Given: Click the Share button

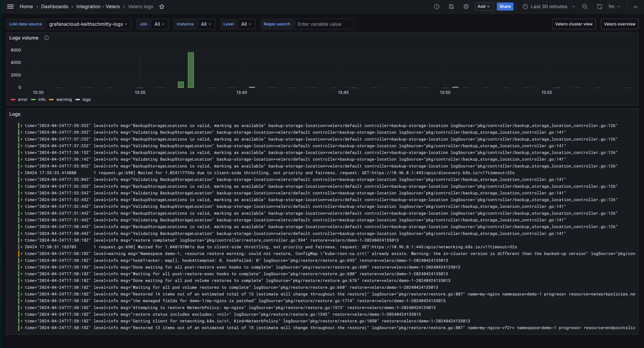Looking at the screenshot, I should (x=505, y=7).
